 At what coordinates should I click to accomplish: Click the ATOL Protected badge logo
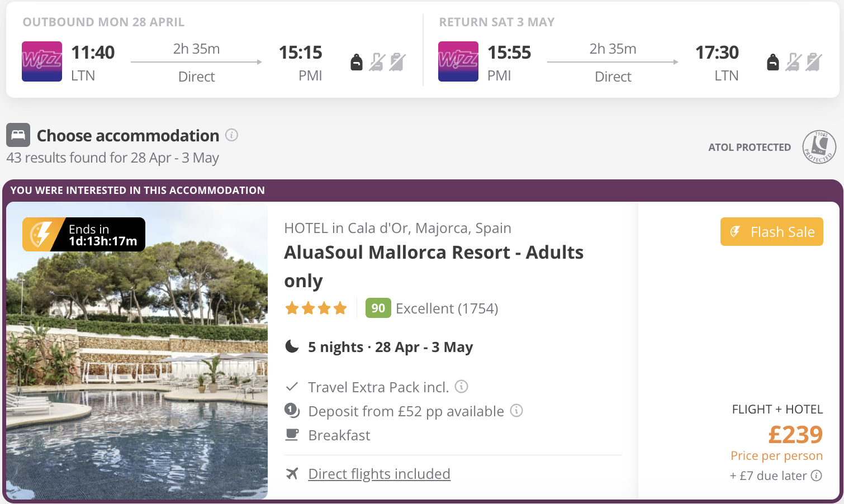(819, 147)
